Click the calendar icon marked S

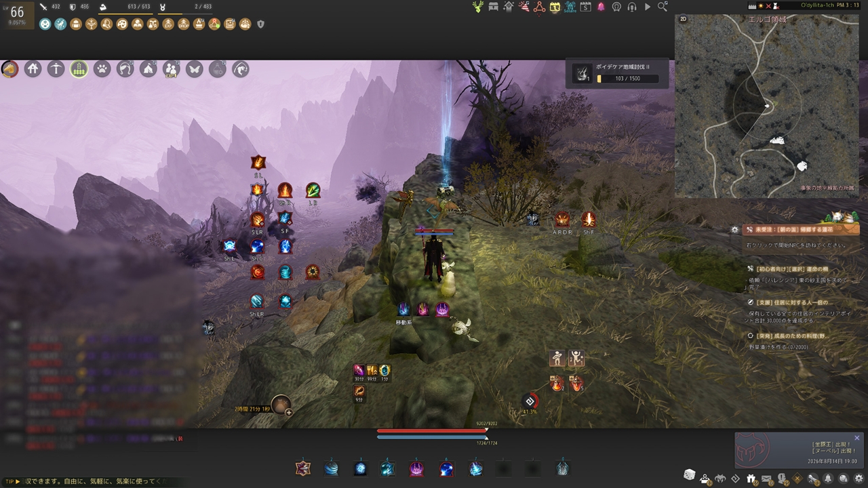click(585, 7)
